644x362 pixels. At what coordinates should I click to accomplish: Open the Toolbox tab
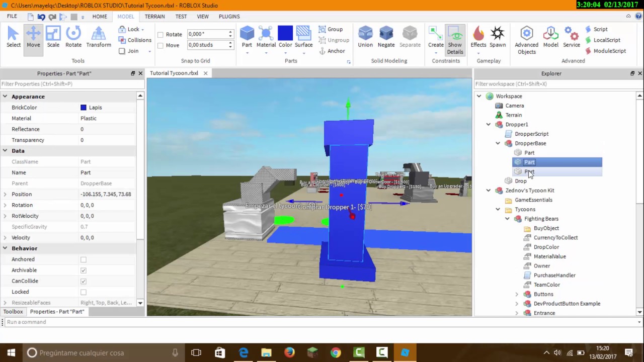(x=13, y=312)
